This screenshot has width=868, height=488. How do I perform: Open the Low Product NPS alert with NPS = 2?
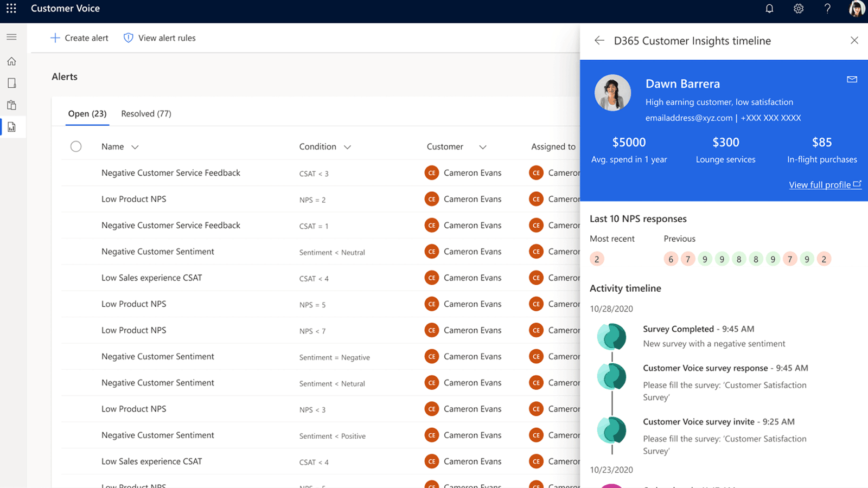click(133, 199)
